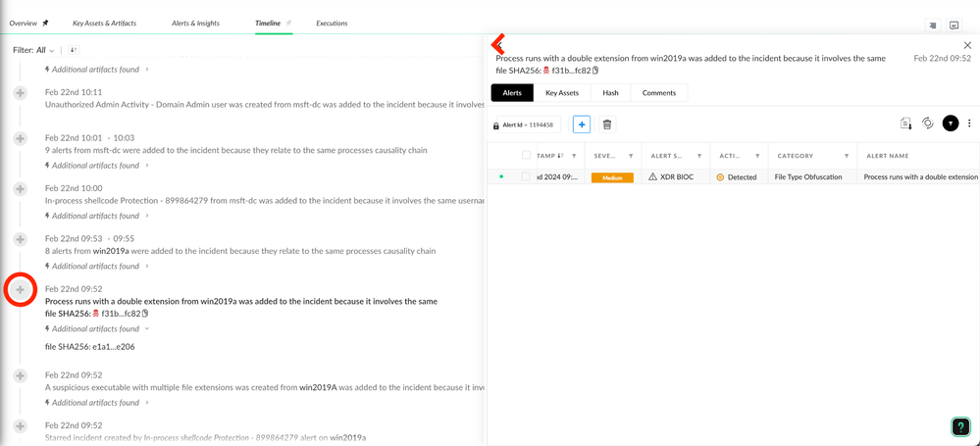Viewport: 980px width, 446px height.
Task: Open the alert named Process runs with a double extension
Action: [920, 177]
